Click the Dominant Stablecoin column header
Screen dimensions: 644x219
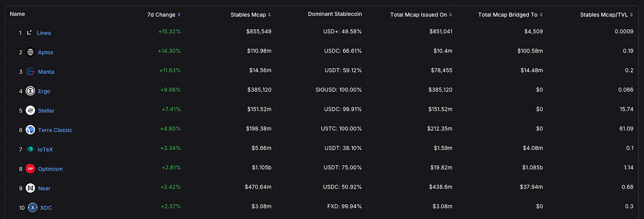[335, 14]
